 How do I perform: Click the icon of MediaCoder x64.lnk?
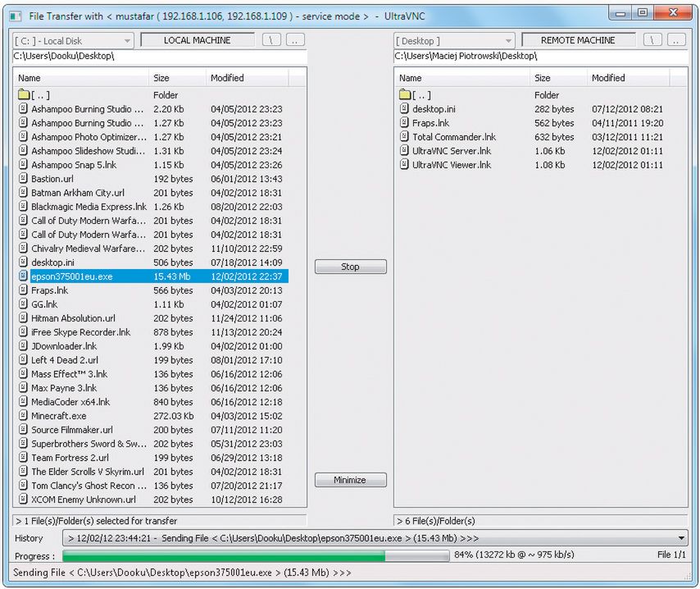23,401
